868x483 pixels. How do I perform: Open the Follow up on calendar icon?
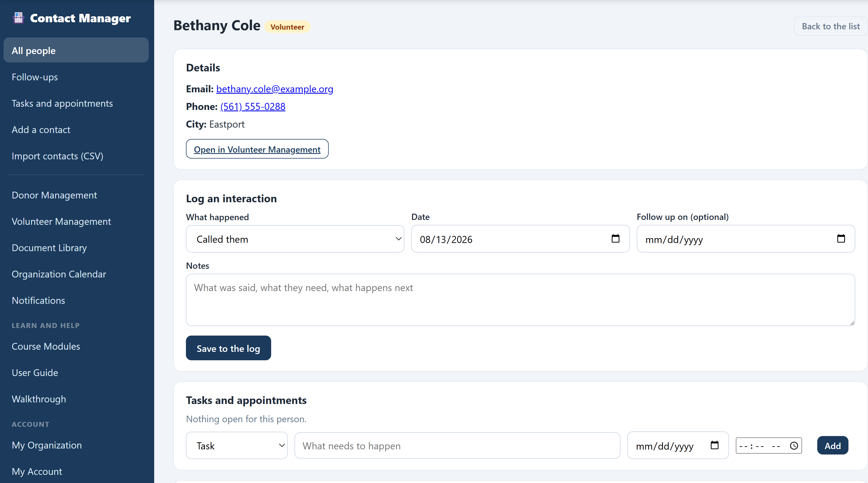[841, 239]
